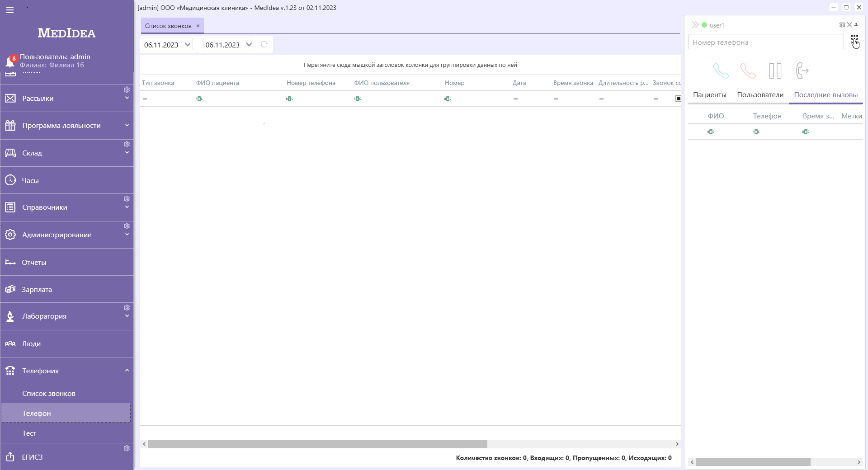The image size is (868, 470).
Task: Click the Метки column header
Action: click(x=851, y=116)
